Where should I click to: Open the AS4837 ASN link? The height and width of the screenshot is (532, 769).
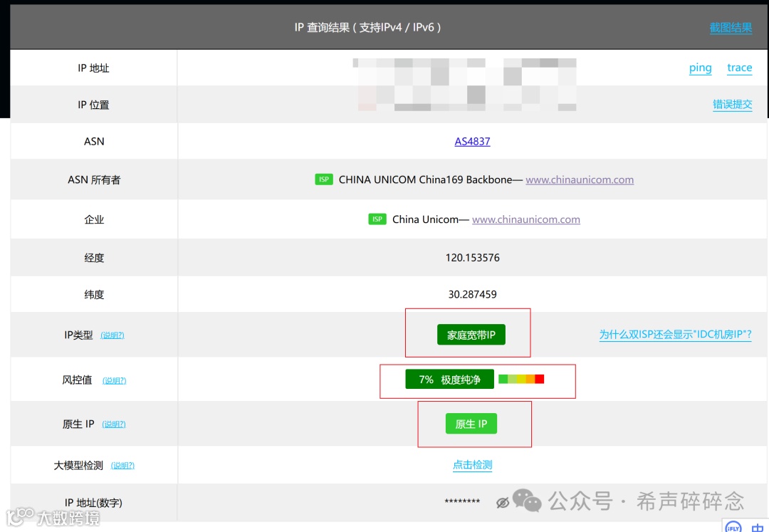tap(472, 141)
